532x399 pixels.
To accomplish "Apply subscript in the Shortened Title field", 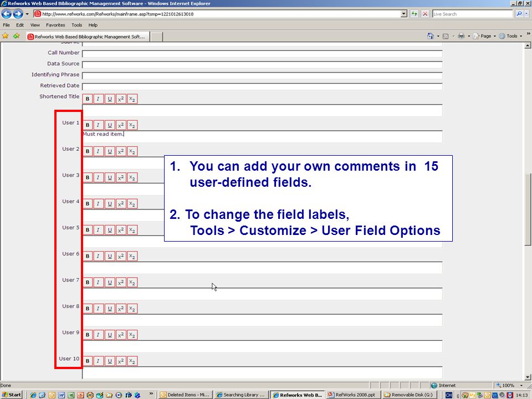I will point(132,99).
